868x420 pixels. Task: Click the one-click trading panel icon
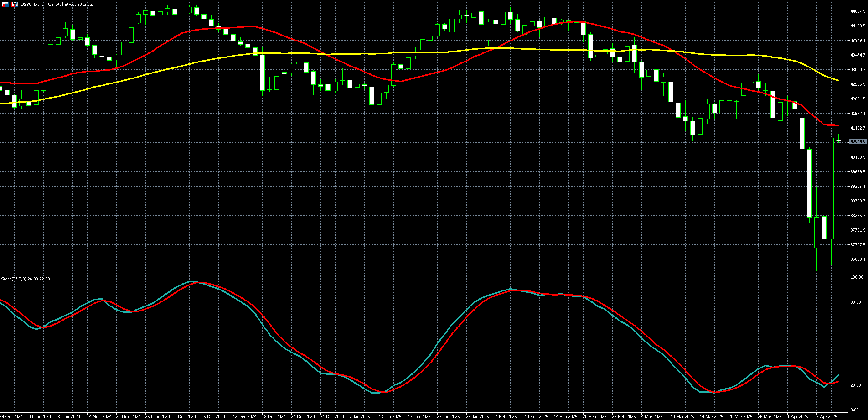[x=15, y=4]
